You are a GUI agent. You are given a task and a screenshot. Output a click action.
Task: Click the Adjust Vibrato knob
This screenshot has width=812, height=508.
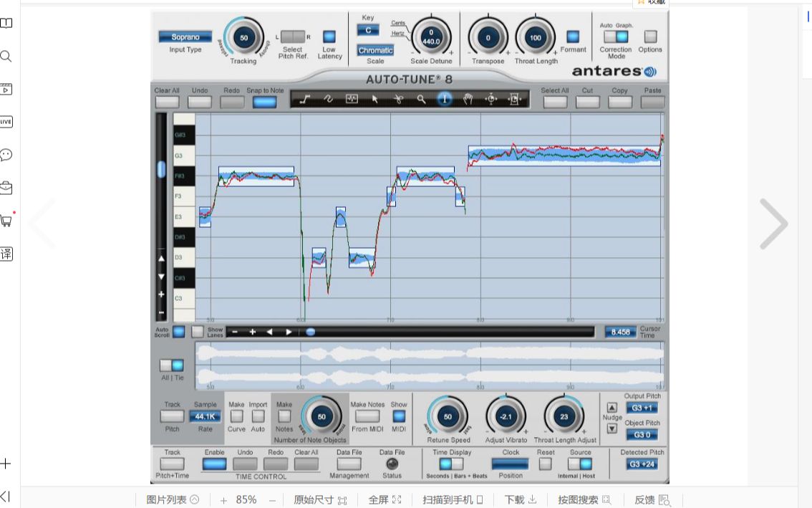506,416
